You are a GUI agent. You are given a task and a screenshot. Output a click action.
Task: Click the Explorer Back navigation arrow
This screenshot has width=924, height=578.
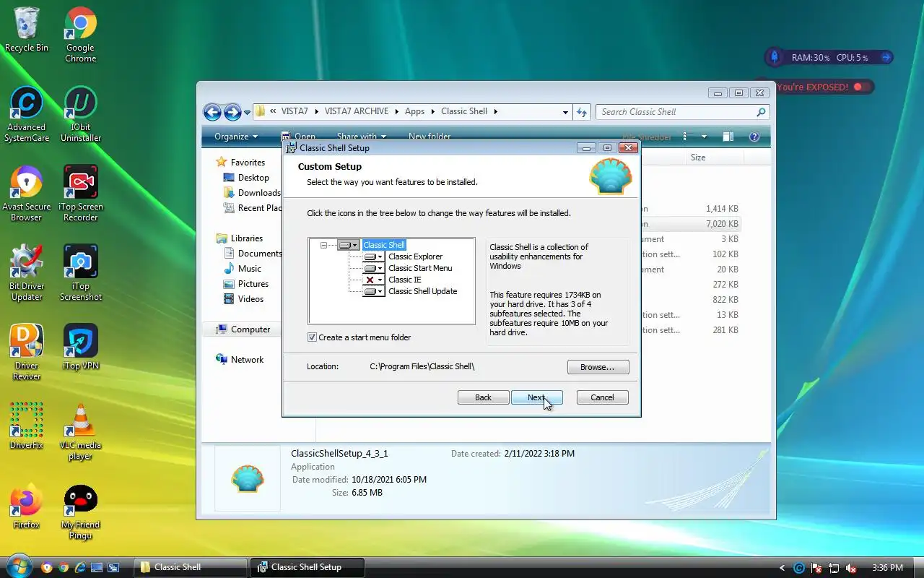coord(212,112)
